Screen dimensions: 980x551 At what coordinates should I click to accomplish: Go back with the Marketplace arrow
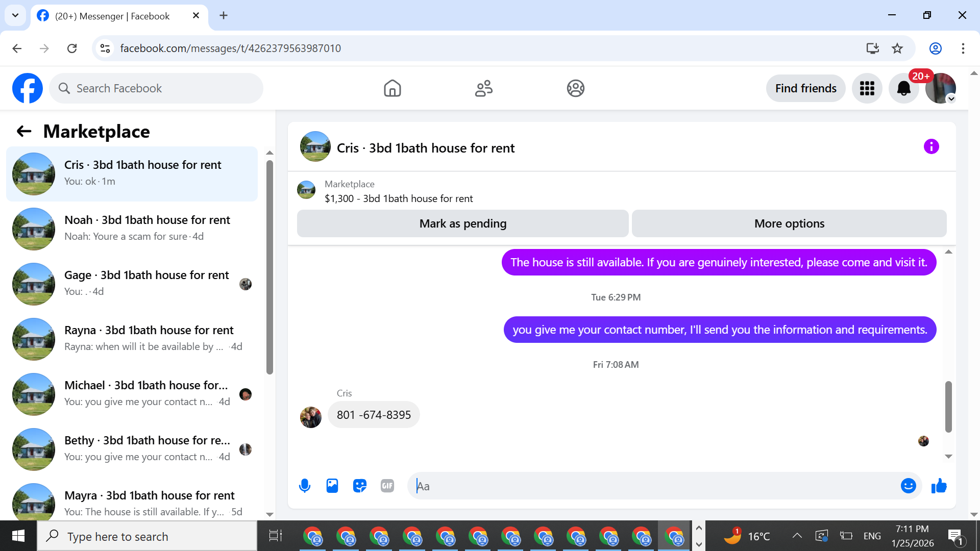(24, 131)
